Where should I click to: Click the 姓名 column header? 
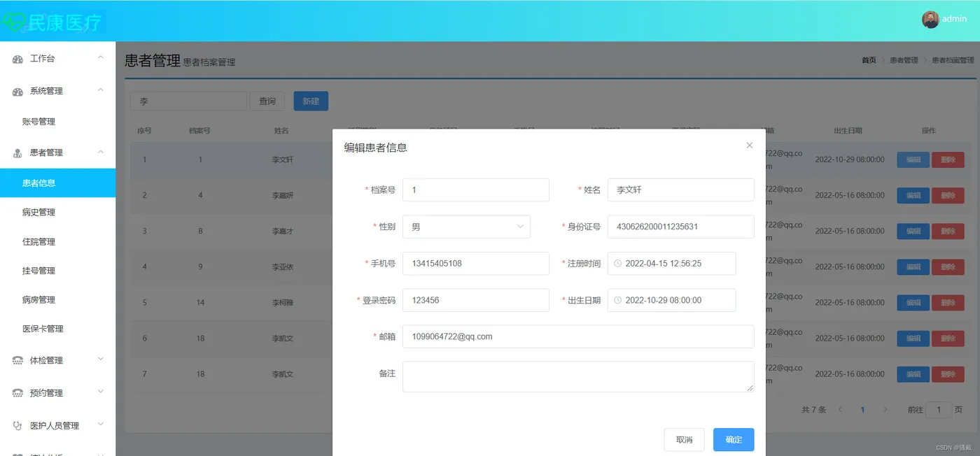click(281, 131)
